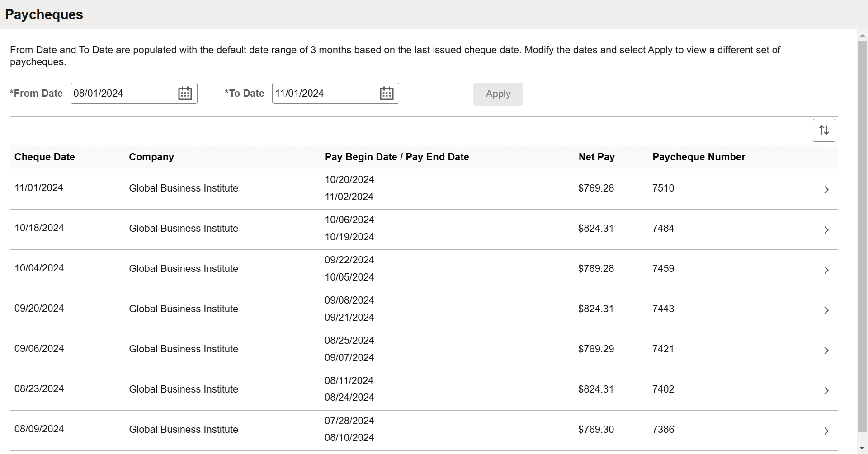Image resolution: width=868 pixels, height=454 pixels.
Task: Select the Net Pay column header
Action: click(596, 157)
